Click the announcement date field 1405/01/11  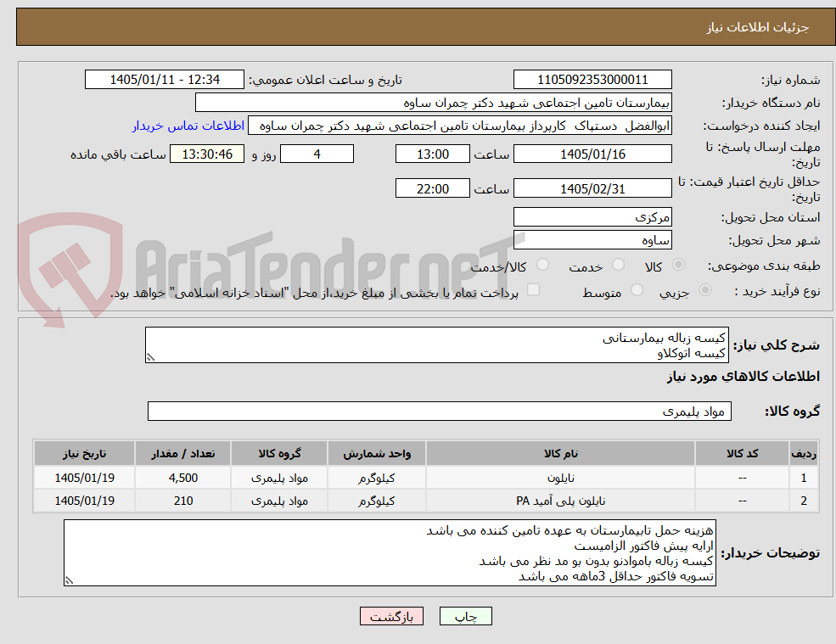(164, 80)
